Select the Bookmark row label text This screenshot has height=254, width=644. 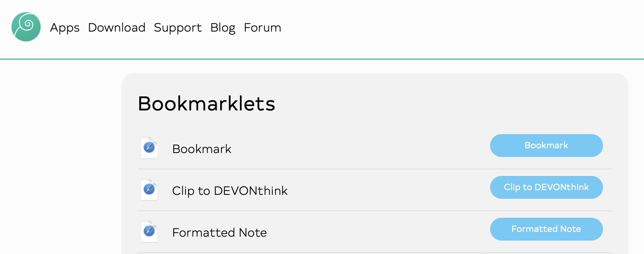[x=202, y=149]
